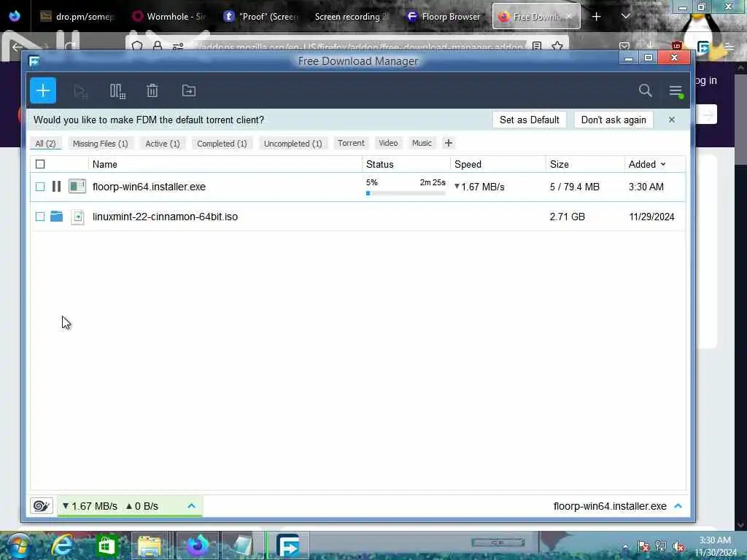The image size is (747, 560).
Task: Open Free Download Manager taskbar icon
Action: click(288, 545)
